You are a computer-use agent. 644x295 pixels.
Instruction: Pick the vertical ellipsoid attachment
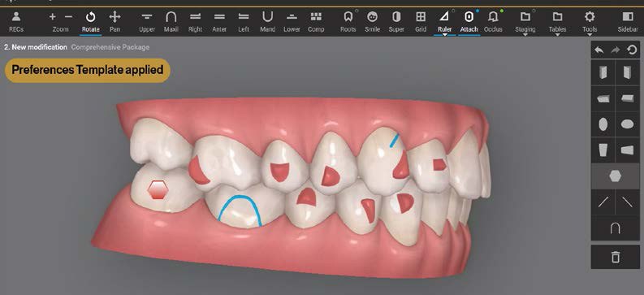(603, 124)
